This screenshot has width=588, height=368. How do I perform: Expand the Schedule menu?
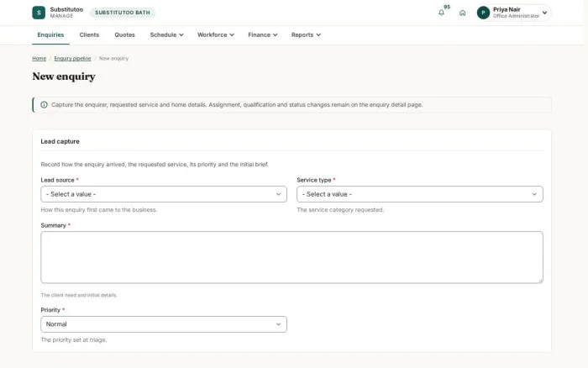pos(166,35)
